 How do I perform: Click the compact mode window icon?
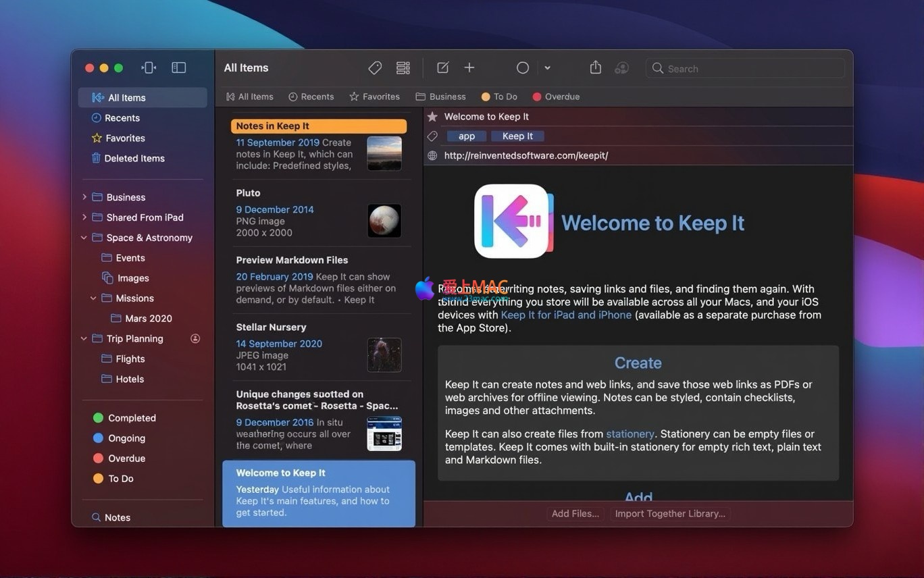149,68
